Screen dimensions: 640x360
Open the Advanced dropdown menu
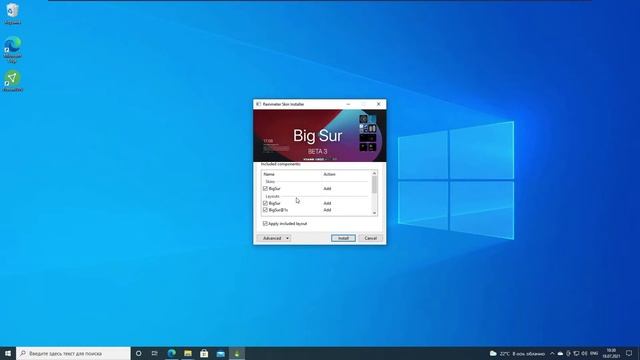pos(274,238)
